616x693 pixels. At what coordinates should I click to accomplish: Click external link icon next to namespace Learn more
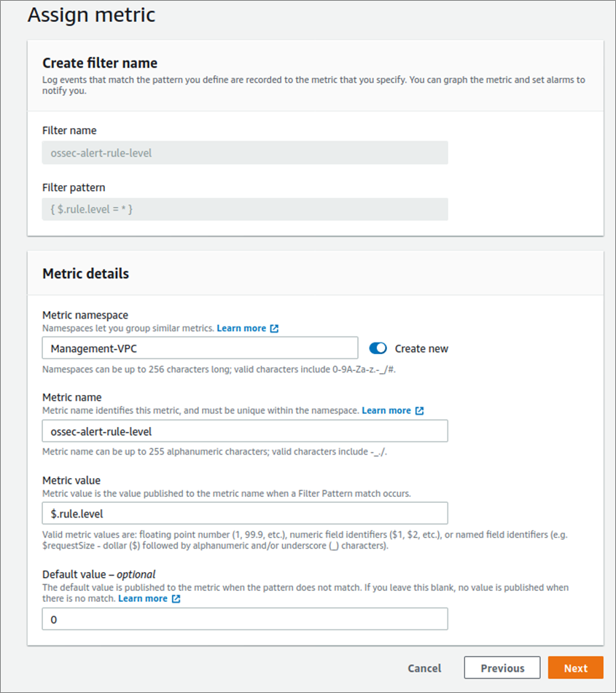coord(274,329)
